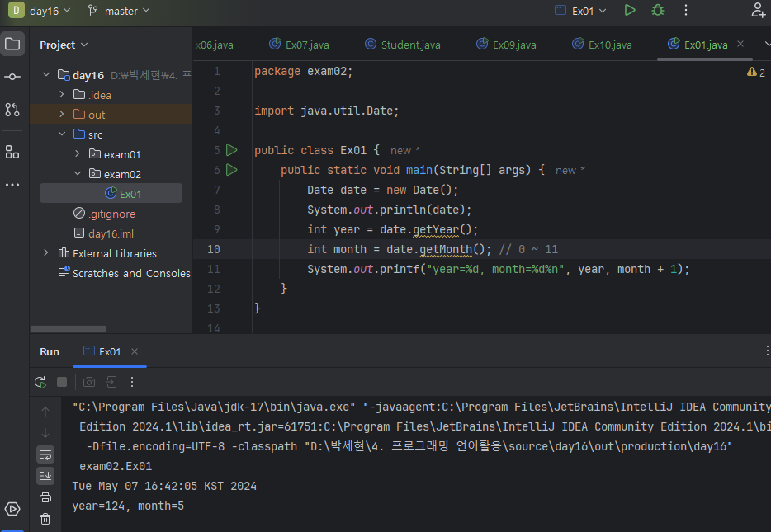Toggle soft-wrap in the console
The image size is (771, 532).
(x=45, y=454)
